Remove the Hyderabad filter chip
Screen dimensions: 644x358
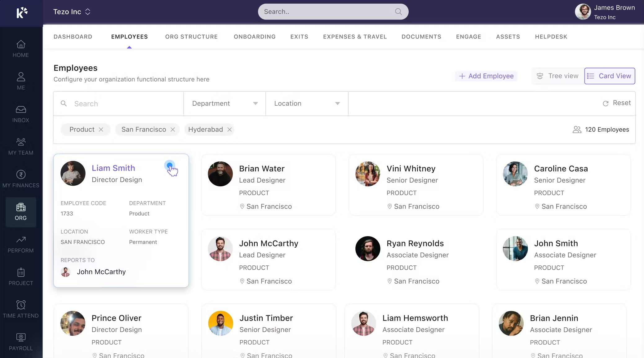point(229,130)
